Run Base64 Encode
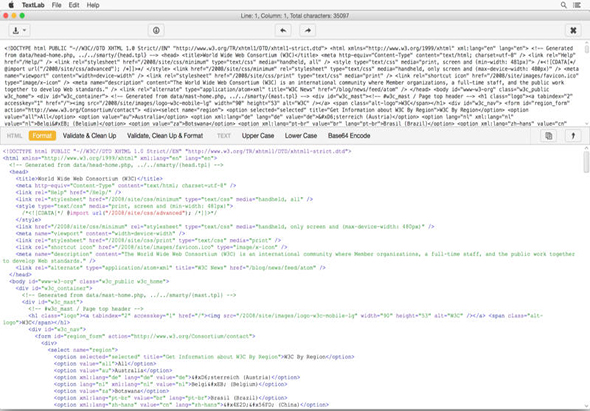Image resolution: width=590 pixels, height=411 pixels. pos(349,136)
